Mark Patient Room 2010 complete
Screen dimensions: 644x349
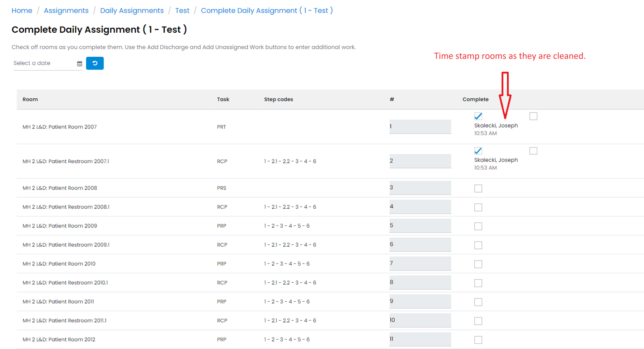tap(478, 264)
